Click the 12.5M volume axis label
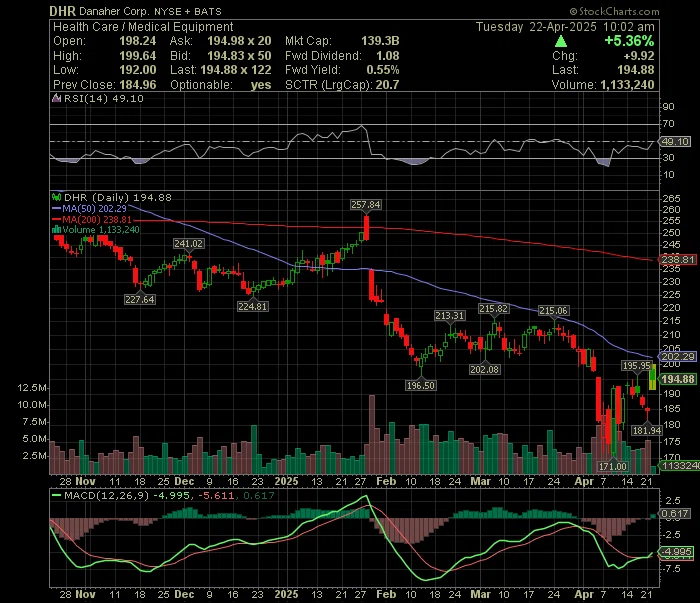Image resolution: width=700 pixels, height=603 pixels. 32,387
